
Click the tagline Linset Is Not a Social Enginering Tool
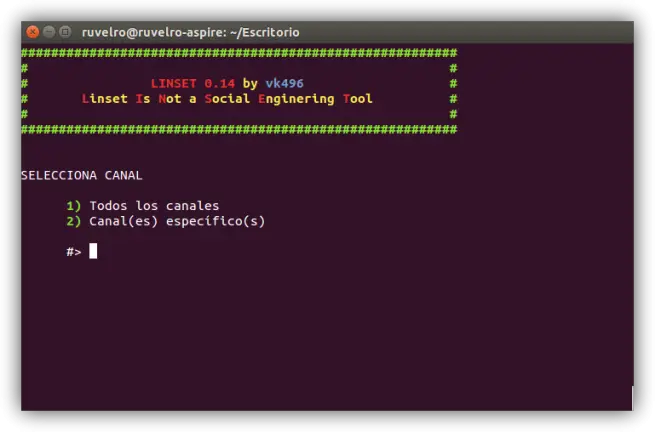click(227, 99)
